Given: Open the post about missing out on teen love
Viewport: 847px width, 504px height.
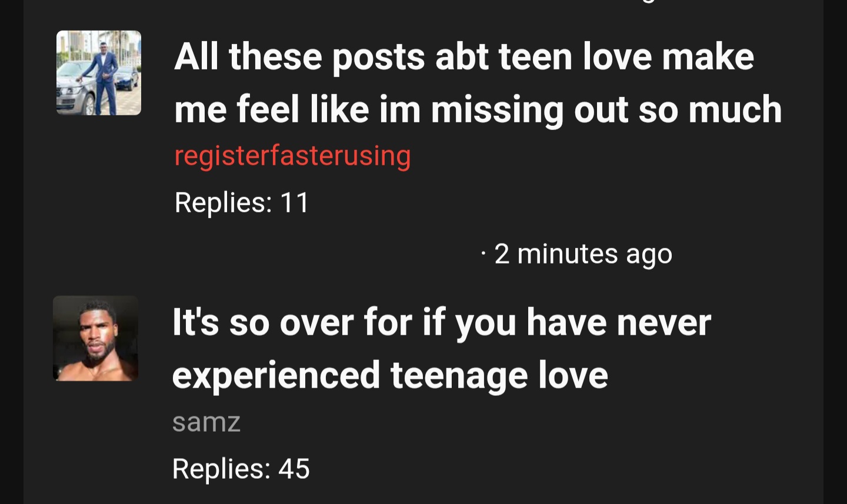Looking at the screenshot, I should point(478,83).
